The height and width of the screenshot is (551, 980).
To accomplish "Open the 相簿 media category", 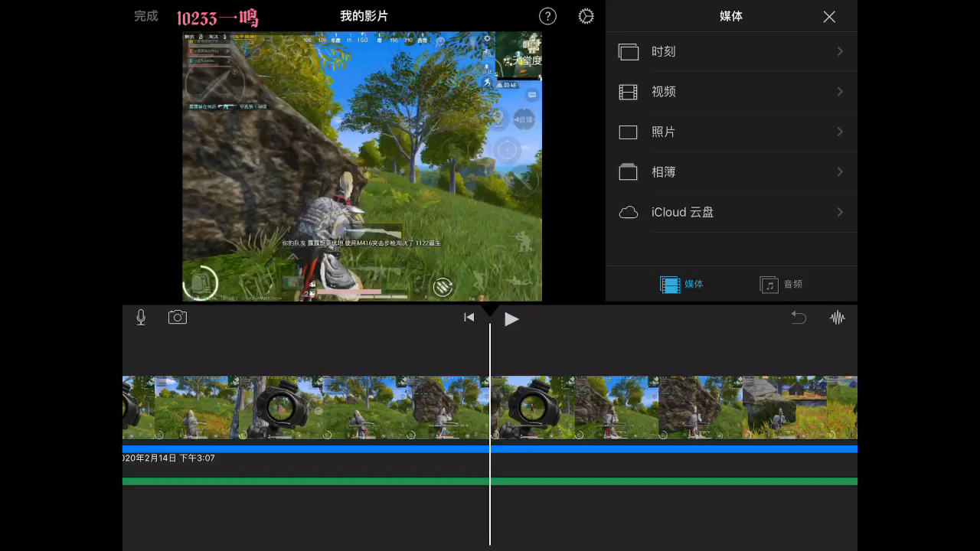I will pos(731,172).
